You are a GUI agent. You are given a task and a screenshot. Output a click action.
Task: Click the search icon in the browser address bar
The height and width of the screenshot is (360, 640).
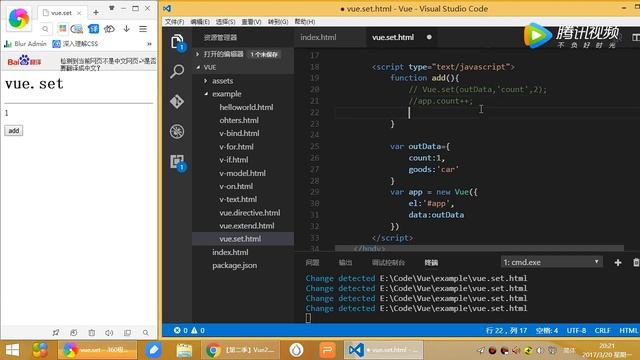click(x=45, y=29)
